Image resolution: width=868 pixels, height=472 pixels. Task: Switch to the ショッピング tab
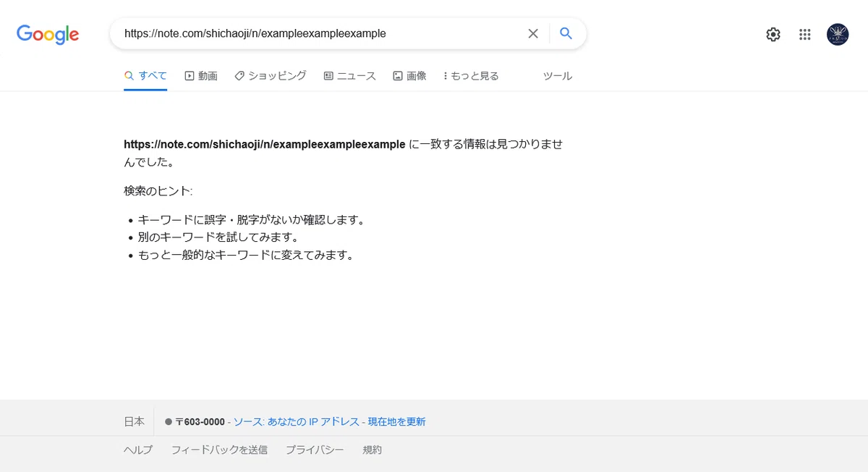[271, 75]
